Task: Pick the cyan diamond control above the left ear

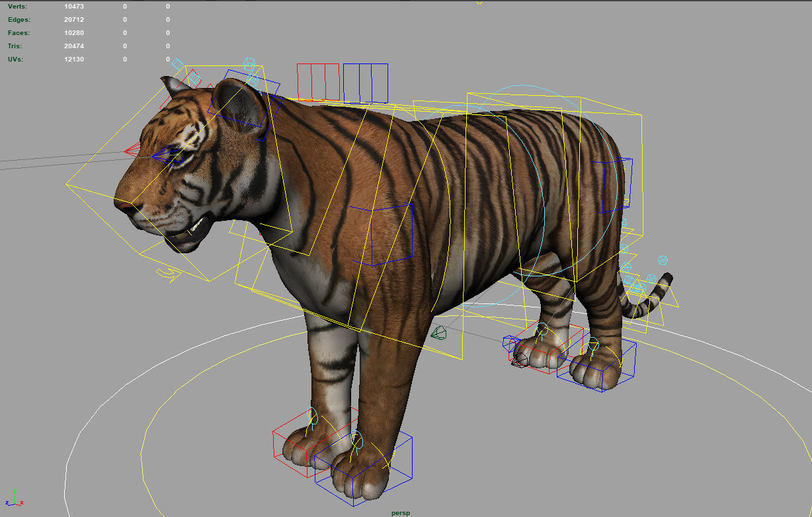Action: pyautogui.click(x=177, y=64)
